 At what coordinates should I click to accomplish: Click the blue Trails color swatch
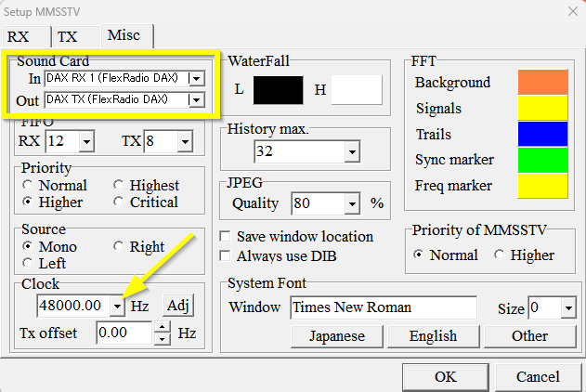tap(540, 135)
